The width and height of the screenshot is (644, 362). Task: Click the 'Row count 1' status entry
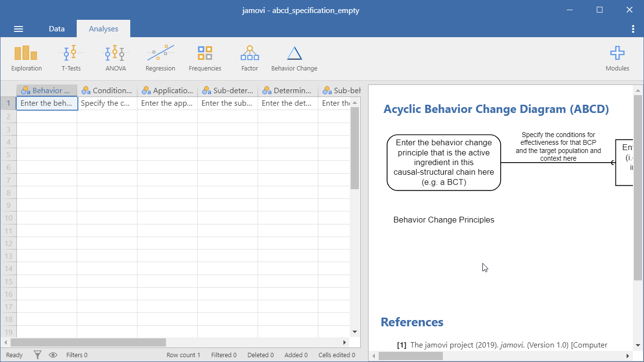pos(183,355)
